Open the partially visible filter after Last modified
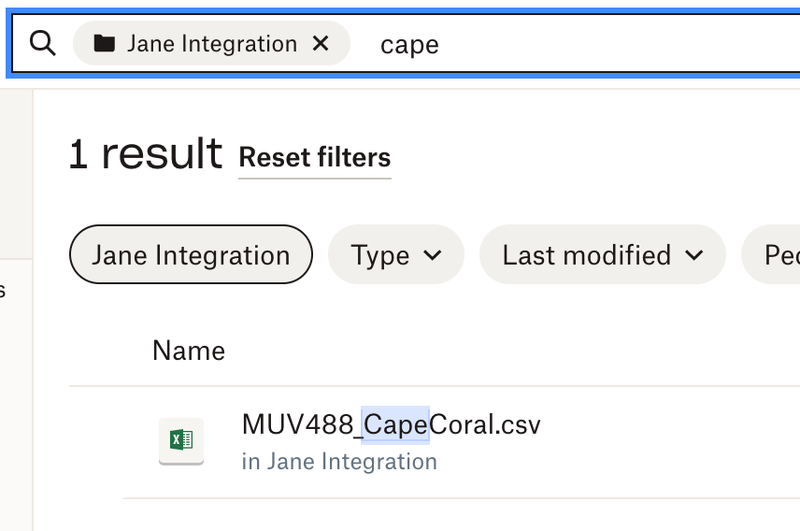Image resolution: width=800 pixels, height=531 pixels. (775, 255)
